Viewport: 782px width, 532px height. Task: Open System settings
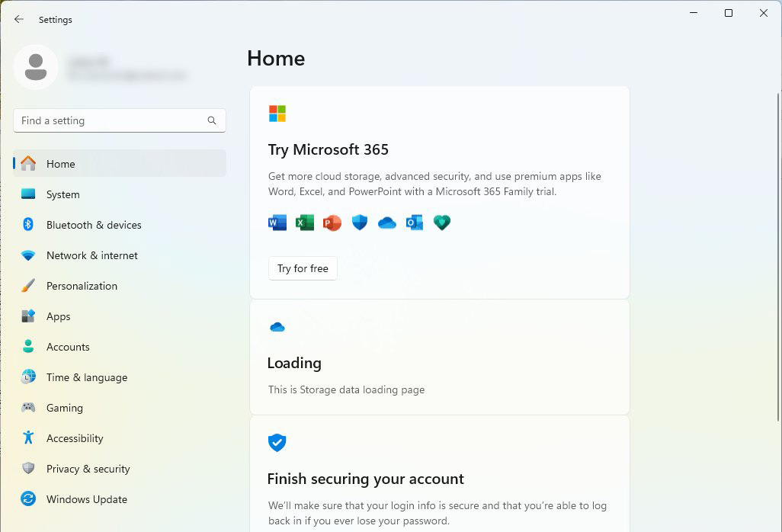[120, 194]
